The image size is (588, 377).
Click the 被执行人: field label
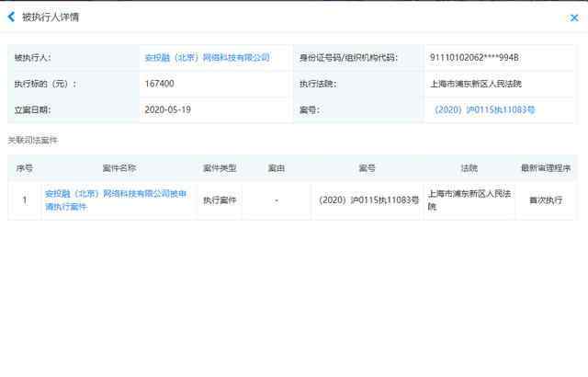click(x=33, y=57)
